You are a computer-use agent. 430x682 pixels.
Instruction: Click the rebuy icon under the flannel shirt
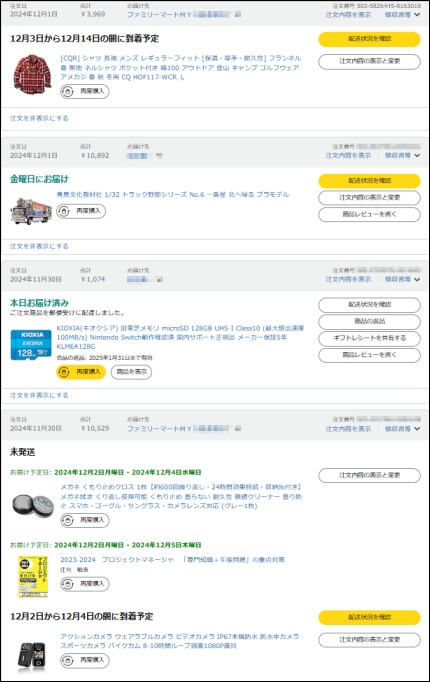click(x=68, y=91)
